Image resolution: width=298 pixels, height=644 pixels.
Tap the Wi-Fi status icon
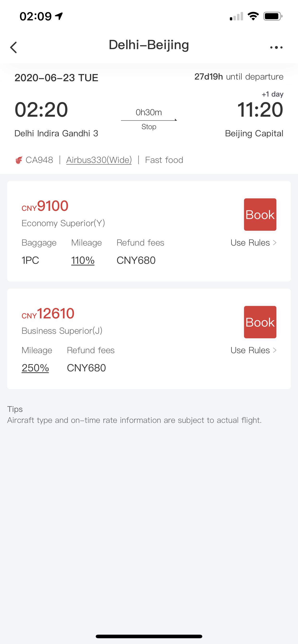[x=253, y=16]
